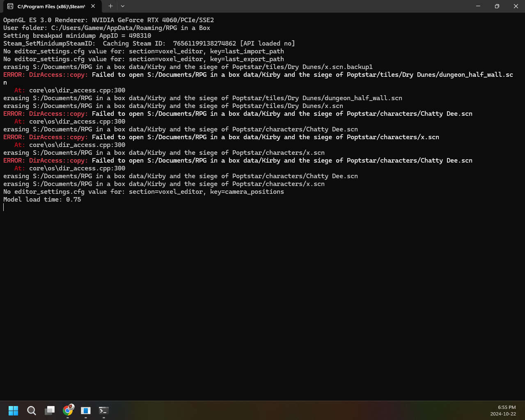525x420 pixels.
Task: Click the empty title bar area beside the tabs
Action: (287, 6)
